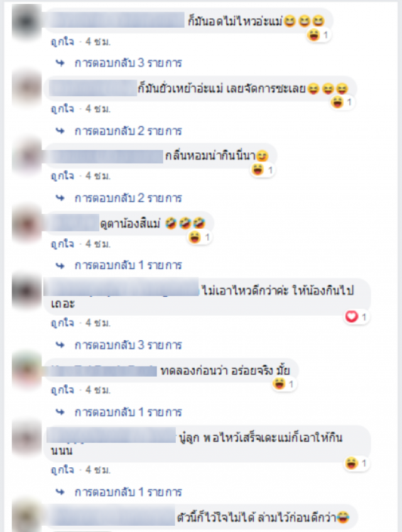Like the 'กลิ่นหอมน่ากินนี่นา' comment

pyautogui.click(x=62, y=175)
